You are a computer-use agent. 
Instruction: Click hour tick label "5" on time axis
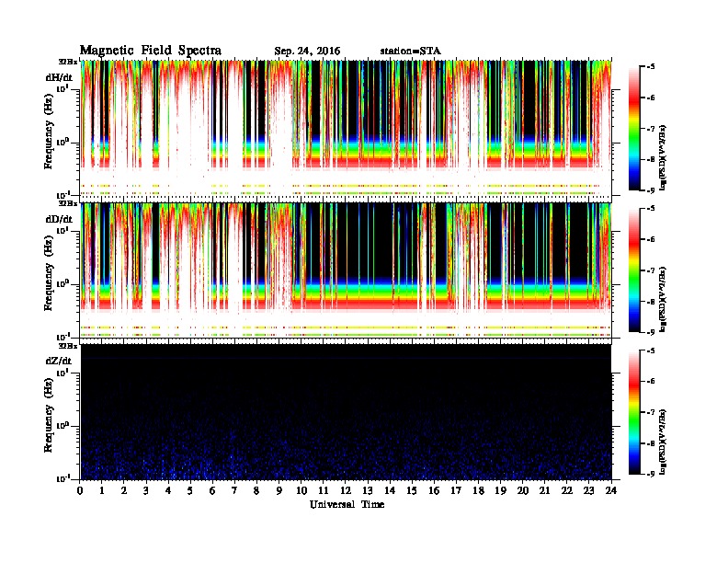[190, 490]
